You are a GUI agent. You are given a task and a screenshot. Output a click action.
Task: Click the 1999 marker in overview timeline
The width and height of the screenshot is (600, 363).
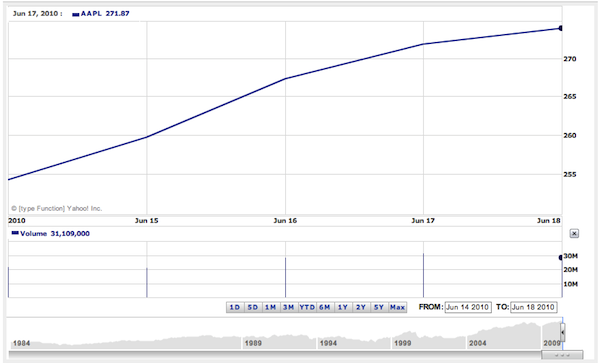403,343
